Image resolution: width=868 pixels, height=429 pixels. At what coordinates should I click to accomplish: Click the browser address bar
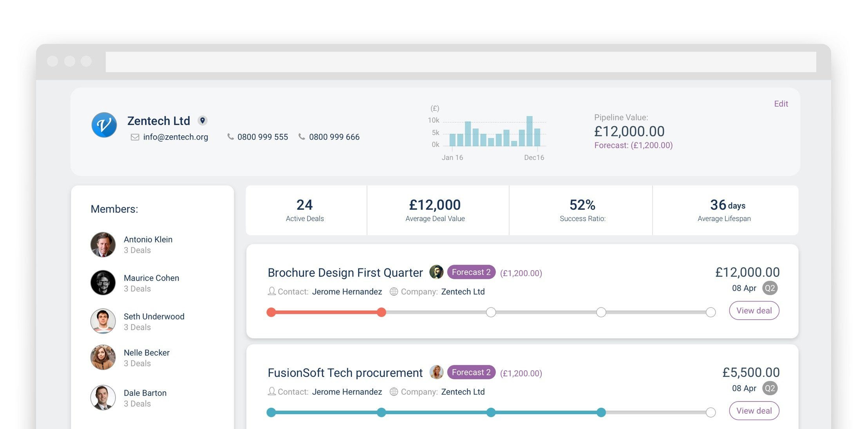(461, 62)
